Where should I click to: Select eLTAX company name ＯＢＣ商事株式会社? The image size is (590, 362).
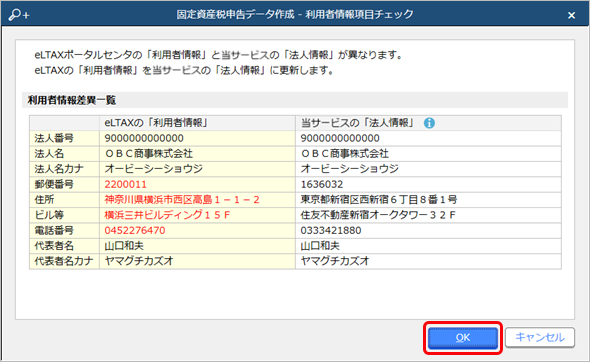pyautogui.click(x=198, y=154)
